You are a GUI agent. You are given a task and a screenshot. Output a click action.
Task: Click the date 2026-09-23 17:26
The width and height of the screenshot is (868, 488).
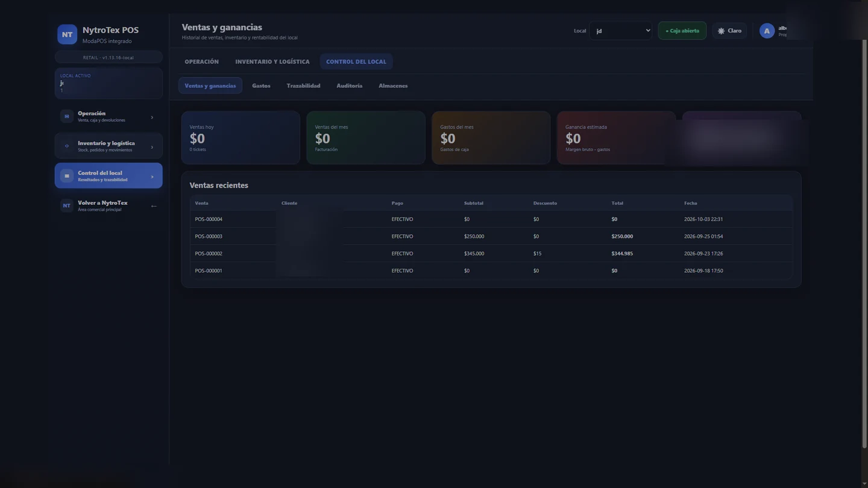pyautogui.click(x=703, y=254)
